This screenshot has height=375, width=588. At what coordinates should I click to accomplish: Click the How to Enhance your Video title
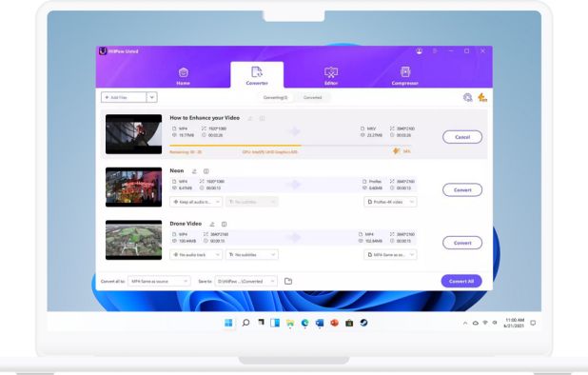pyautogui.click(x=205, y=118)
